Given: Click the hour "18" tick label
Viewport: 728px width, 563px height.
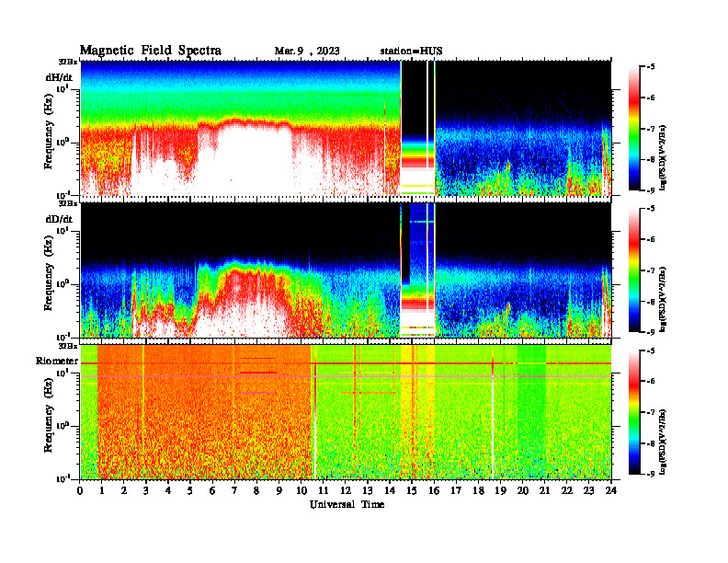Looking at the screenshot, I should click(478, 490).
